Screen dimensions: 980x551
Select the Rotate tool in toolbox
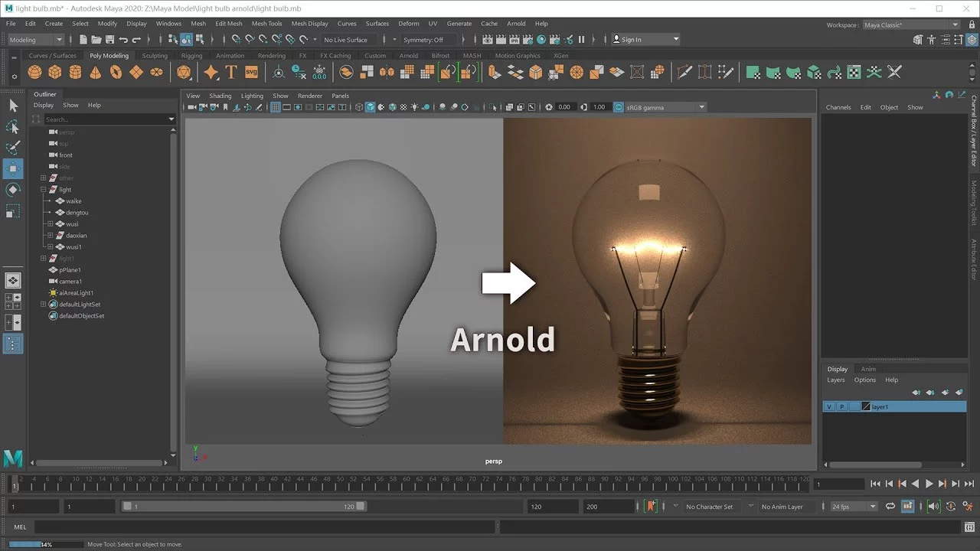click(13, 189)
